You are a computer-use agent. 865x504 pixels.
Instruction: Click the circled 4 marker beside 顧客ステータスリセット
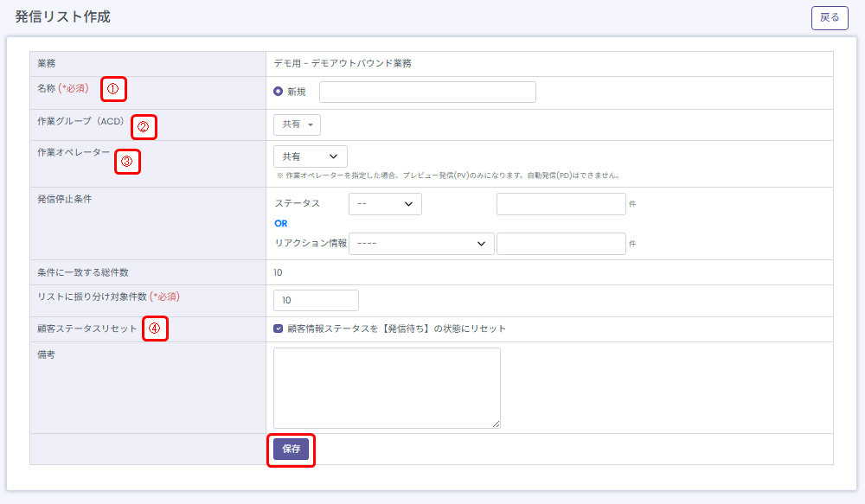coord(155,329)
